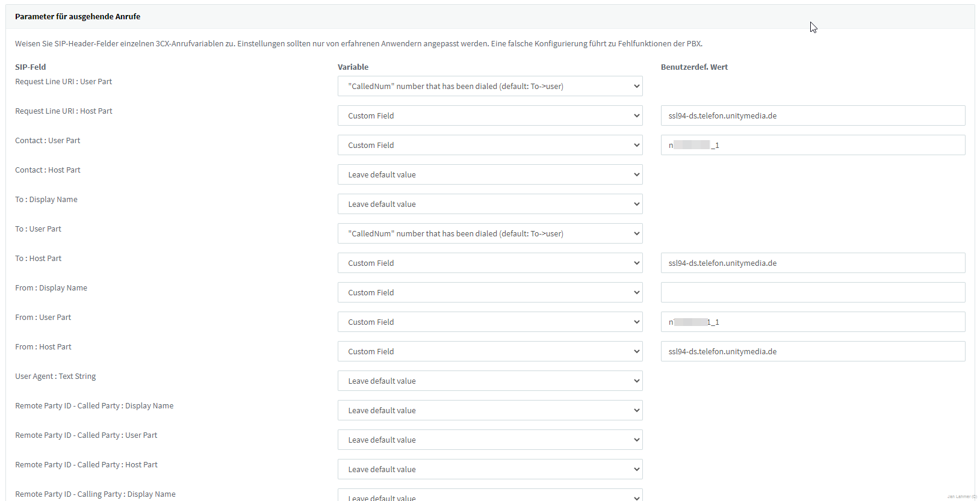Open Contact Host Part variable dropdown
This screenshot has width=980, height=501.
(x=489, y=174)
